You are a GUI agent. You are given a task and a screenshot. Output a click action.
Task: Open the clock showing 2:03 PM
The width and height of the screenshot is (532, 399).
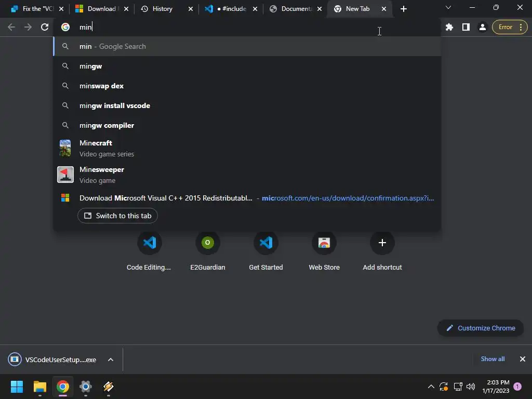(496, 387)
